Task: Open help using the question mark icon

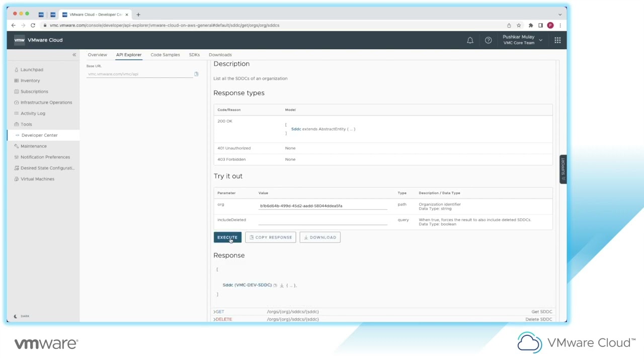Action: pos(488,40)
